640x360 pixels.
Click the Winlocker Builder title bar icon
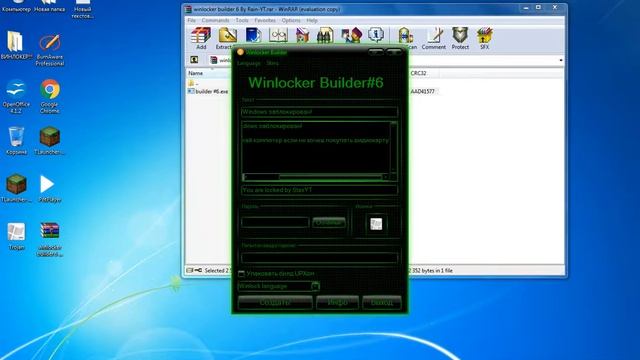tap(240, 52)
